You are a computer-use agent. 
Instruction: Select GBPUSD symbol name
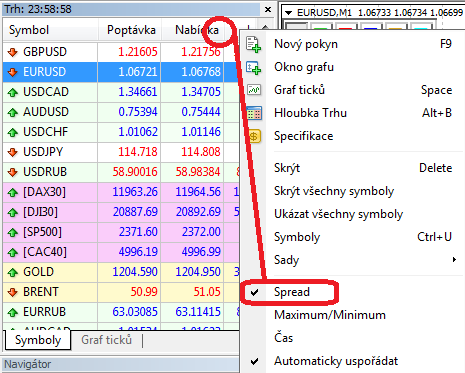(x=45, y=52)
